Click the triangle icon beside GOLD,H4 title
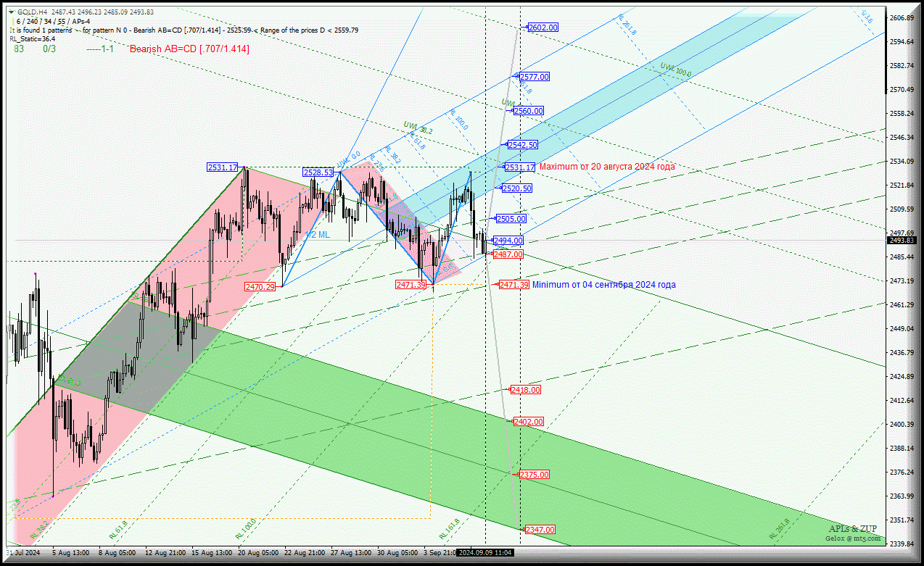Screen dimensions: 924x566 tap(13, 12)
